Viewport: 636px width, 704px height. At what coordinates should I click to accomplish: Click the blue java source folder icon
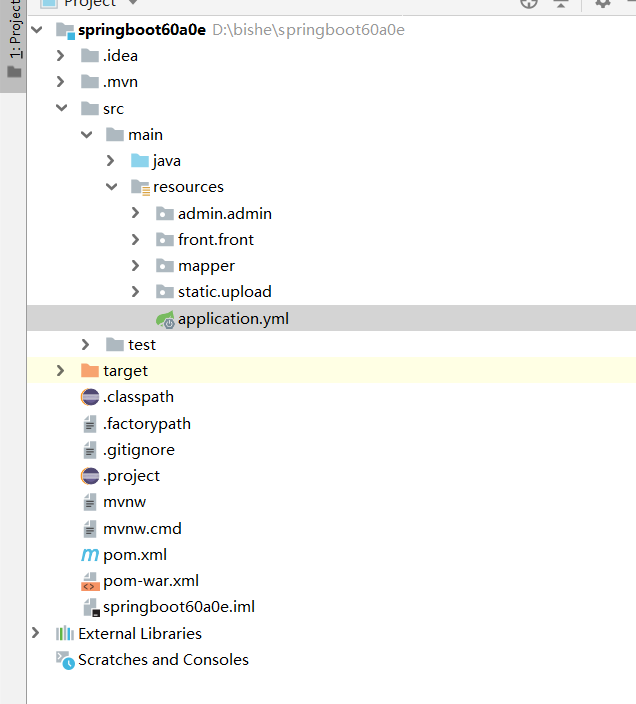(x=140, y=161)
